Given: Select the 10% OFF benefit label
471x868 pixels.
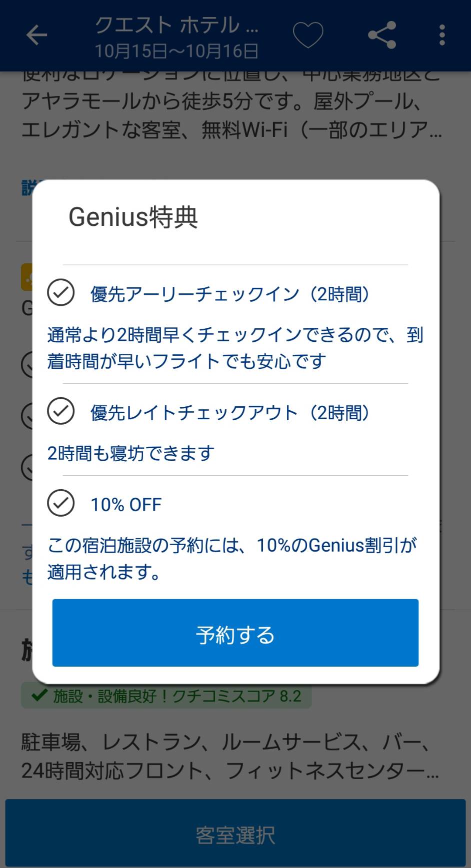Looking at the screenshot, I should click(x=126, y=505).
